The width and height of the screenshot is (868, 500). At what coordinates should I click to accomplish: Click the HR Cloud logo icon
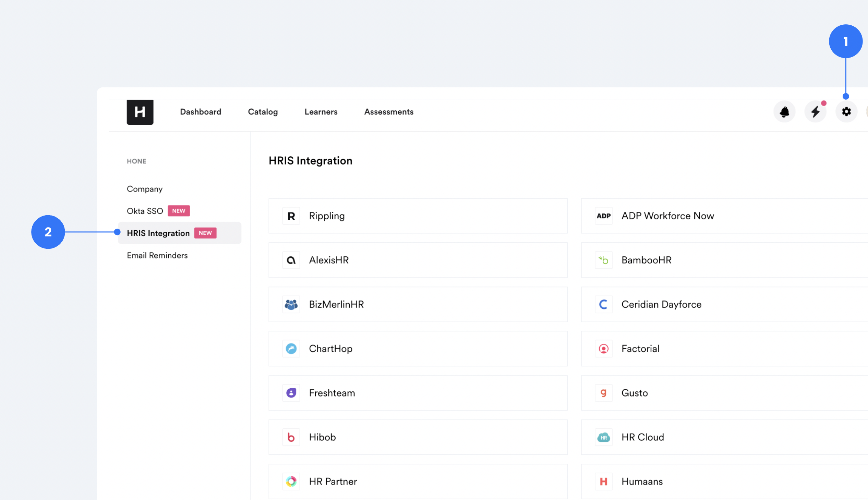coord(603,438)
